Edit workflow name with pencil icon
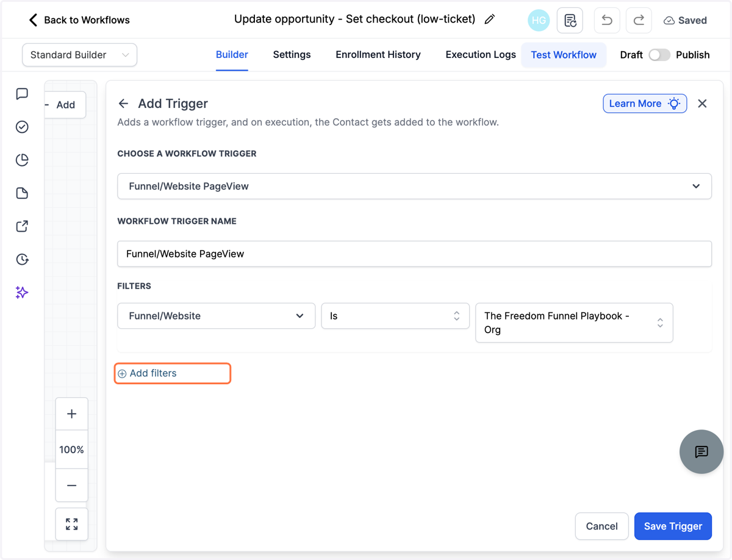Image resolution: width=732 pixels, height=560 pixels. [489, 20]
